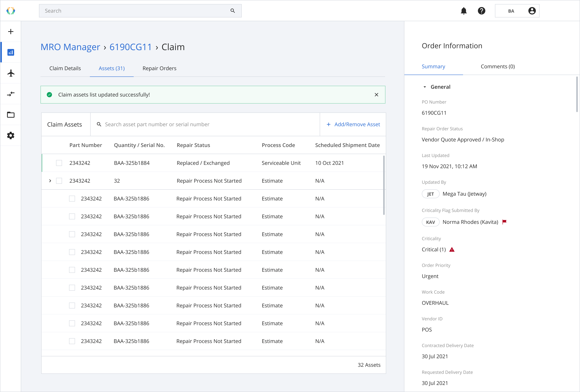Click the claim assets search magnifier icon
580x392 pixels.
click(x=99, y=124)
